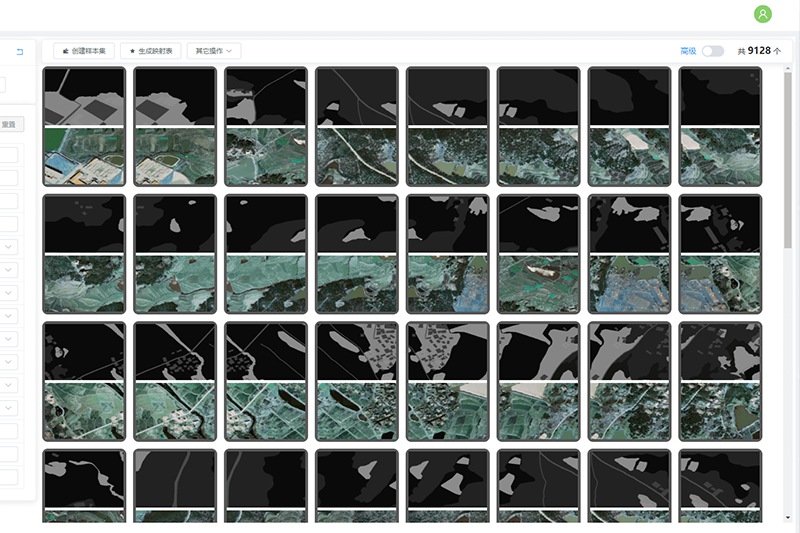Click the topmost input field in the left panel
This screenshot has height=533, width=800.
pyautogui.click(x=3, y=86)
